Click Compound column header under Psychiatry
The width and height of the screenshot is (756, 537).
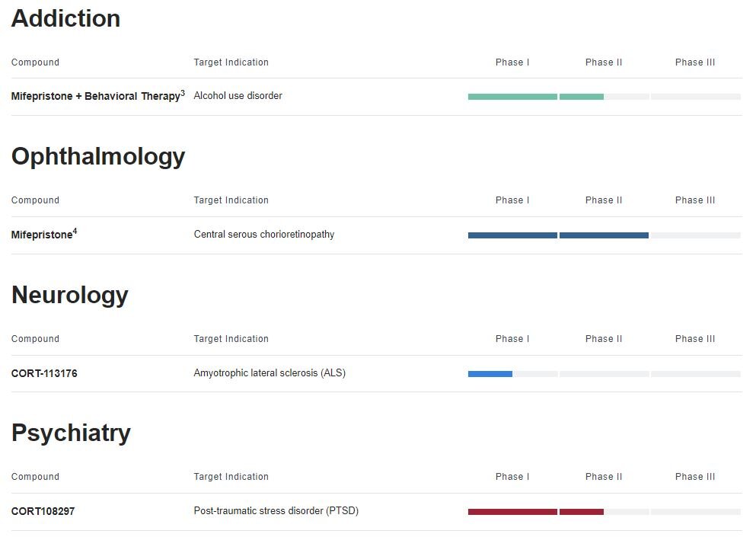(35, 477)
